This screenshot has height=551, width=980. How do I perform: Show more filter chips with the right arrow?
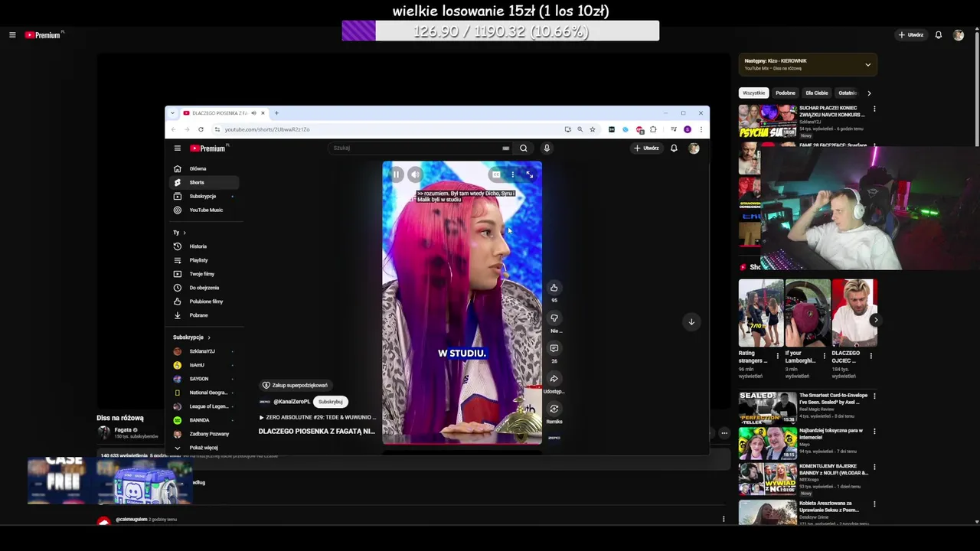click(x=869, y=93)
